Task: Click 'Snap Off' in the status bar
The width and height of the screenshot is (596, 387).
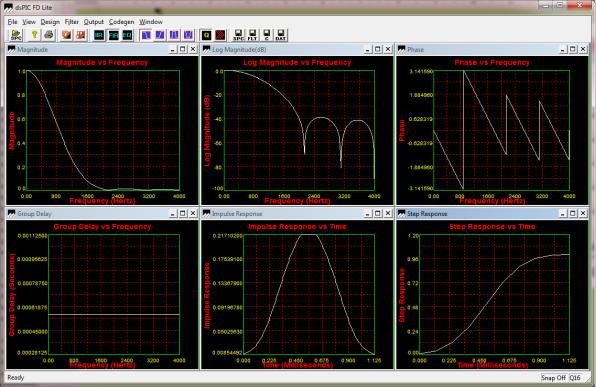Action: [x=553, y=377]
